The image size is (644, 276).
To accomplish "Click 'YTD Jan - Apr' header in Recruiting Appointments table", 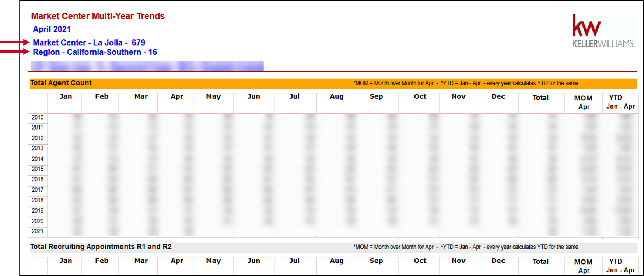I will (x=621, y=266).
